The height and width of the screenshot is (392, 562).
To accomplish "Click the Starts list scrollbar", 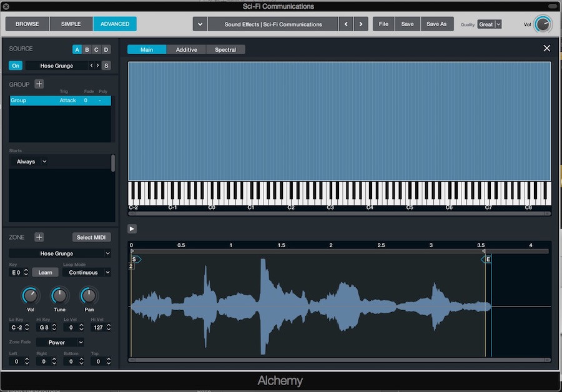I will pos(113,163).
